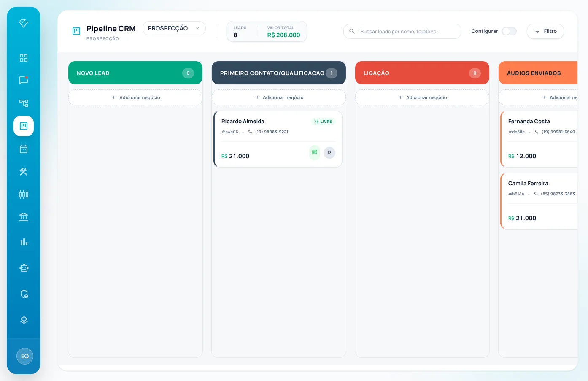Open the layers stack icon in sidebar

(x=24, y=320)
